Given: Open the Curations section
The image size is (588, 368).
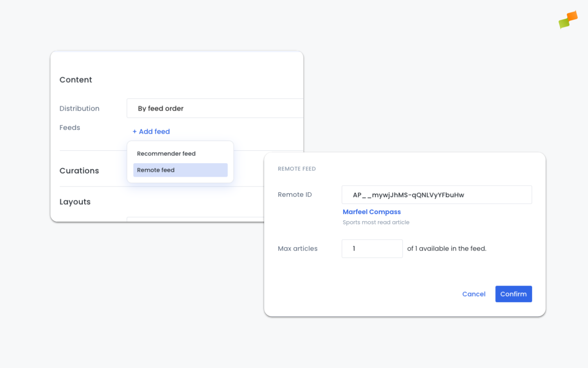Looking at the screenshot, I should 79,171.
